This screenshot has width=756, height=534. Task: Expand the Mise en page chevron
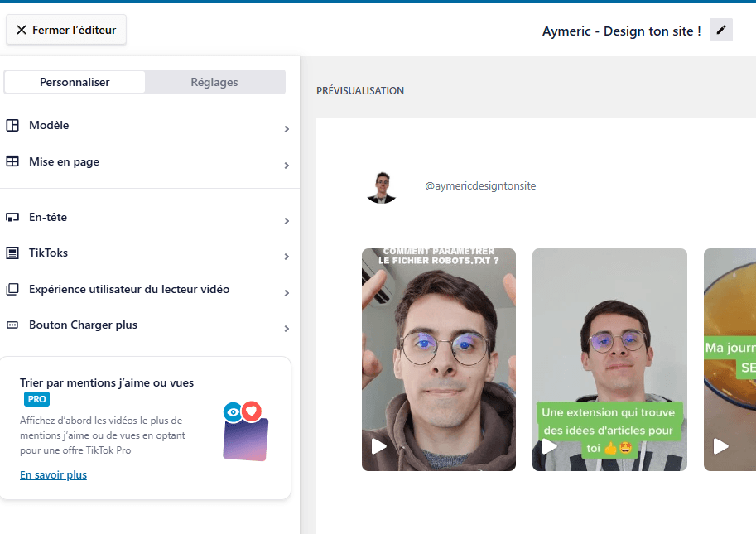pos(287,166)
